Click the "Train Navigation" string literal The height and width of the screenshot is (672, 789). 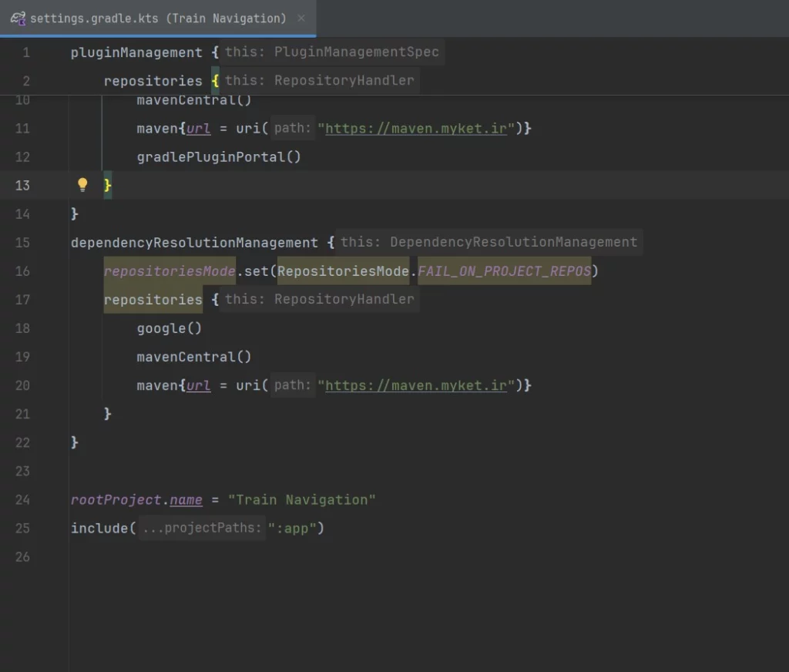[x=302, y=499]
